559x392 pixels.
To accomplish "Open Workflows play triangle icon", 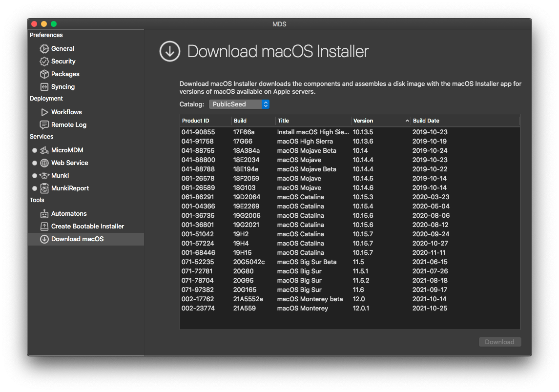I will pos(44,112).
